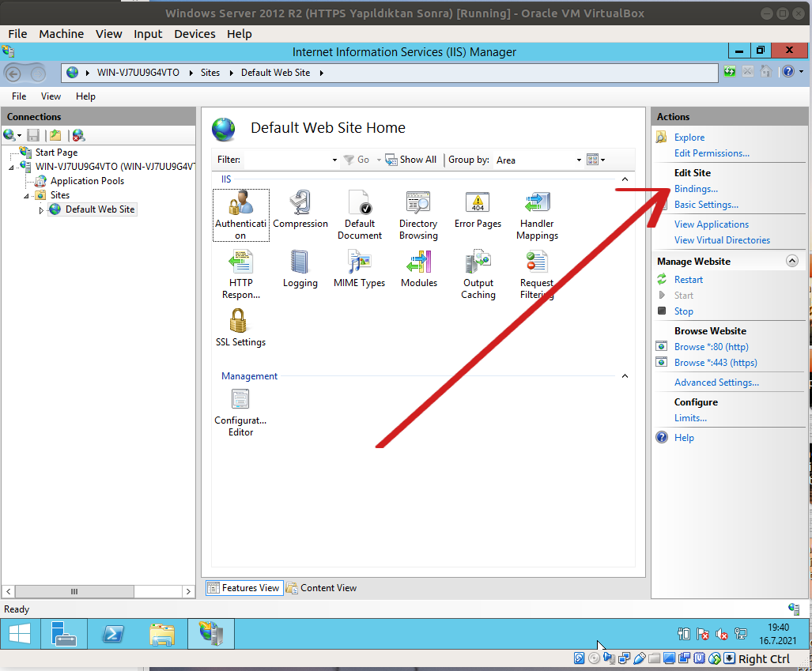Click the Back navigation arrow button
812x671 pixels.
13,74
